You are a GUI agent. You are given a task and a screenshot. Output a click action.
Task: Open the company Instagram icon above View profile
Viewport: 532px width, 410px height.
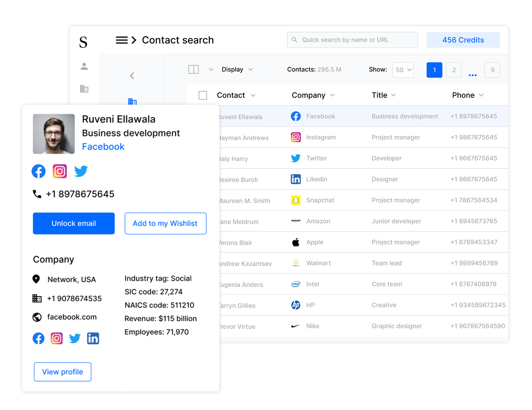[x=57, y=338]
